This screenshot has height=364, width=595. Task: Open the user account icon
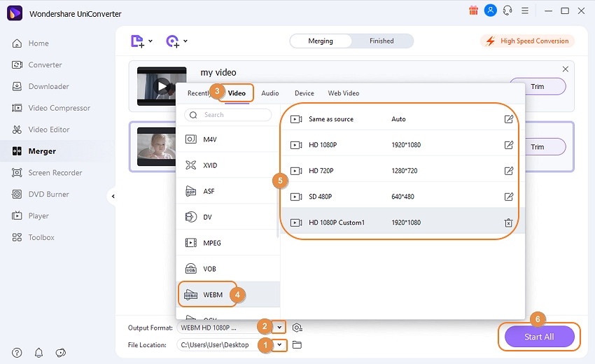point(490,10)
